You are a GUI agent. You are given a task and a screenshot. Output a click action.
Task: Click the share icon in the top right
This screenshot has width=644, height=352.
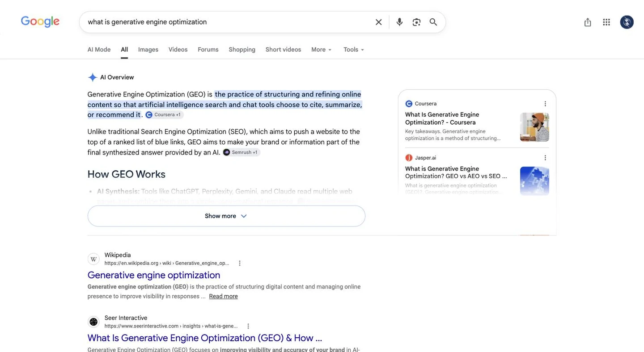pos(588,22)
